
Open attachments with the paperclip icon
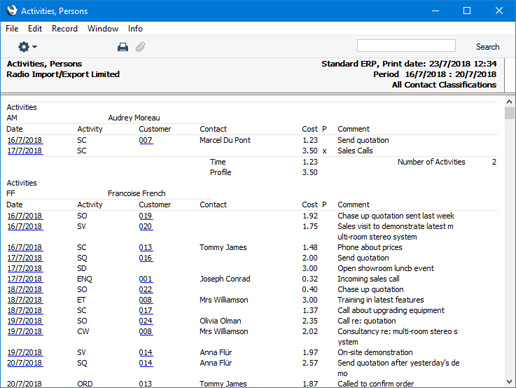[140, 47]
